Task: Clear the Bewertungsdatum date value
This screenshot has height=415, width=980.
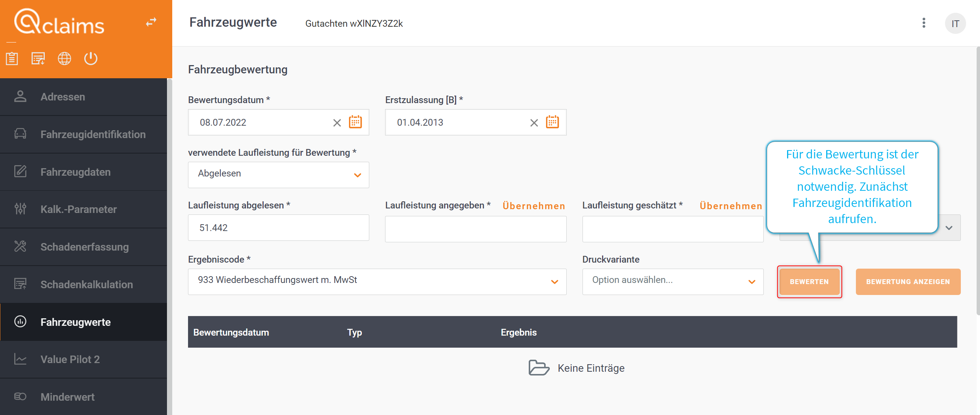Action: click(337, 123)
